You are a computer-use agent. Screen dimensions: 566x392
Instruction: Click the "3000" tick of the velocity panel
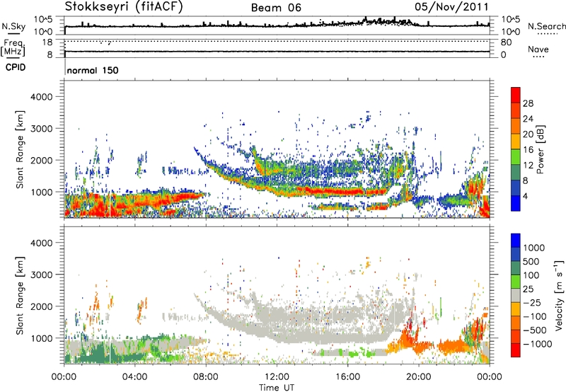(42, 275)
